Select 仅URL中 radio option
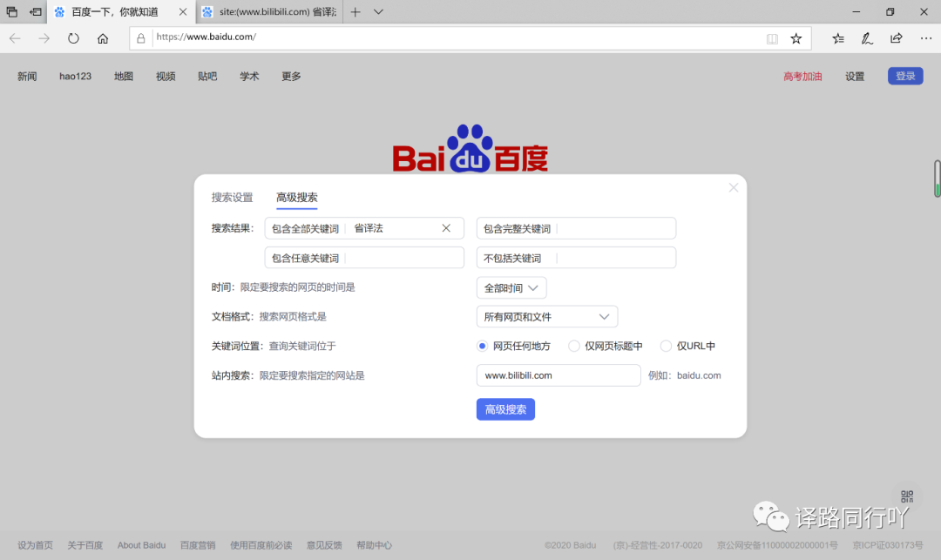941x560 pixels. coord(666,346)
